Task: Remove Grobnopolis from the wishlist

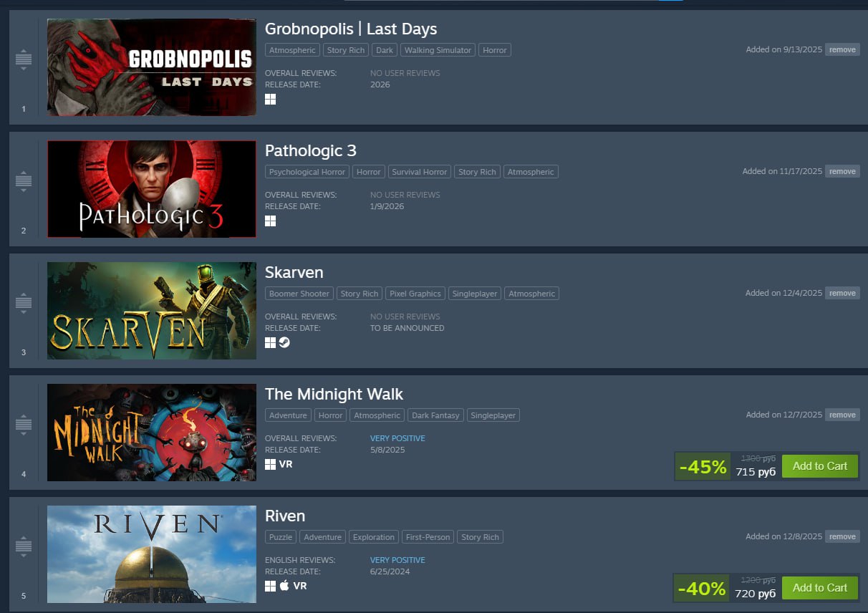Action: click(842, 49)
